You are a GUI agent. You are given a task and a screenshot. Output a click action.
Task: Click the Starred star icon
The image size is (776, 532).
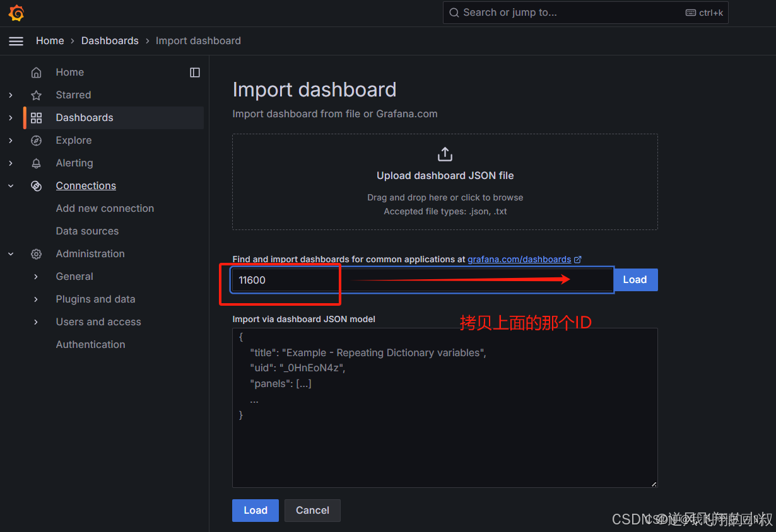[x=37, y=95]
